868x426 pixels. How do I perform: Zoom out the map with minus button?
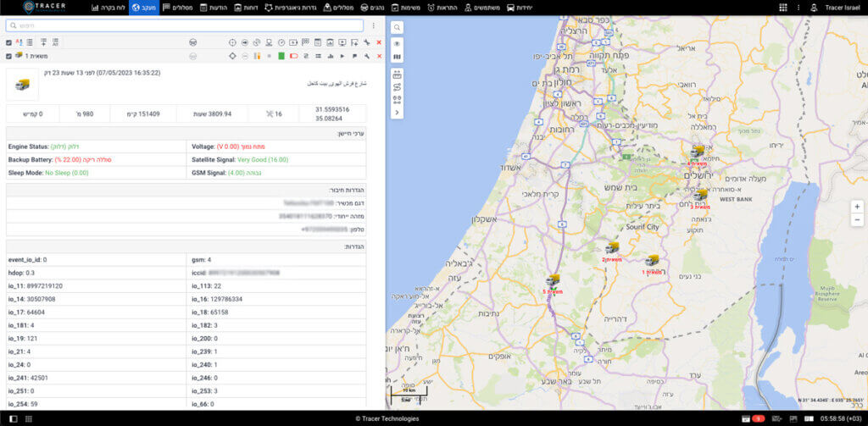pos(857,219)
